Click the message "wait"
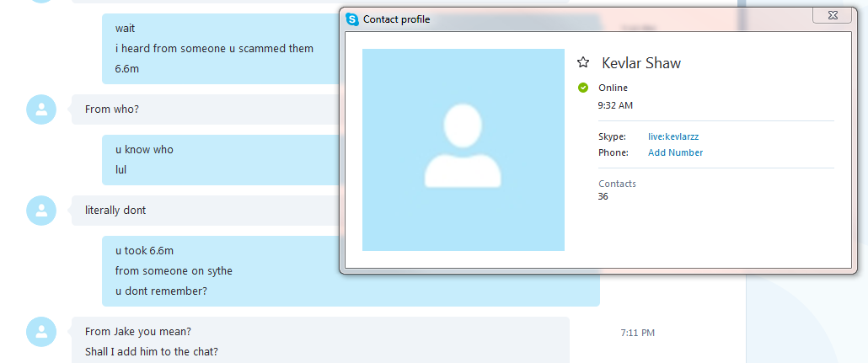The image size is (868, 363). (125, 29)
